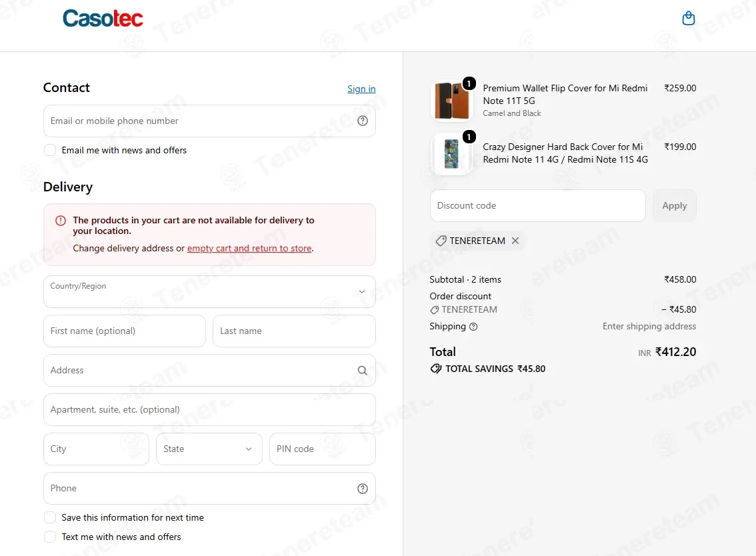Click the Discount code input field

(x=537, y=205)
